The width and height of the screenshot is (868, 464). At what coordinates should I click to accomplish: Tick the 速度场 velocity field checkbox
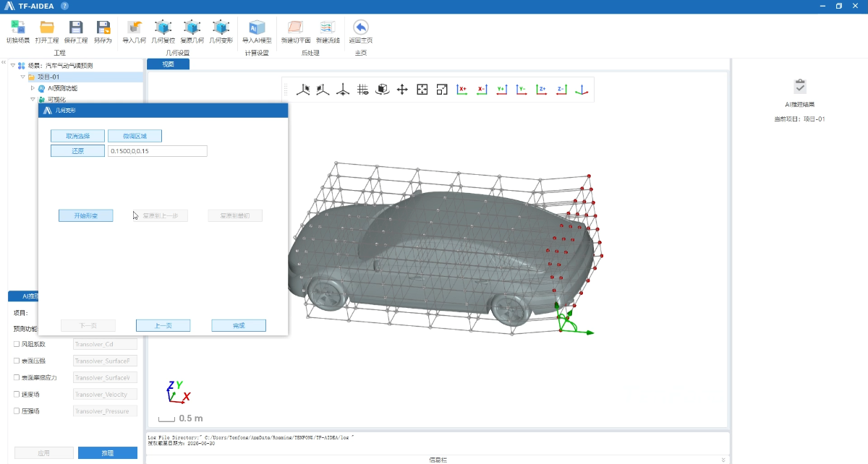[17, 394]
